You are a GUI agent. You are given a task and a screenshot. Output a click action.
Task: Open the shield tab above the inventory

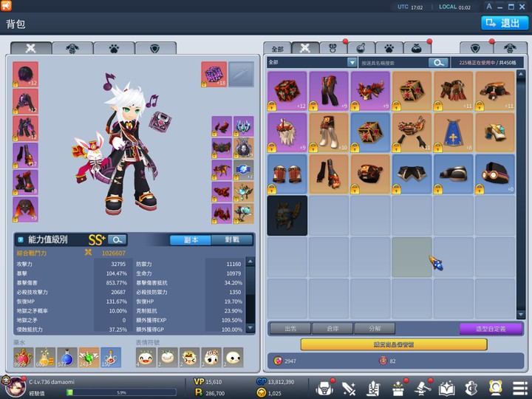coord(476,49)
